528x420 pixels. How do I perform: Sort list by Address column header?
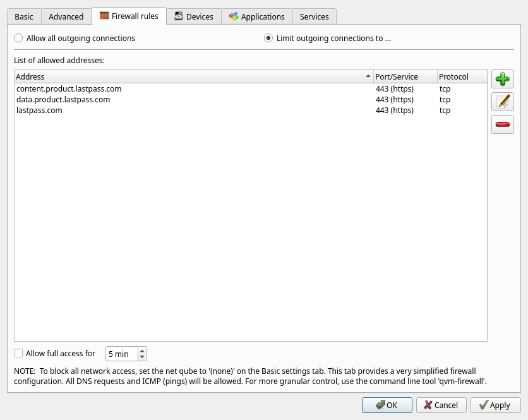coord(194,77)
